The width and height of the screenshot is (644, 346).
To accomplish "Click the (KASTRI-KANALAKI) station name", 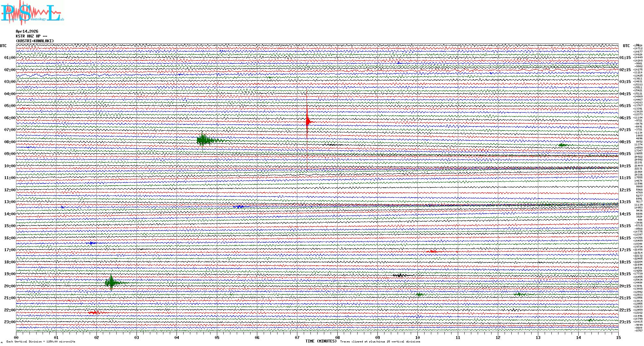I will click(35, 41).
